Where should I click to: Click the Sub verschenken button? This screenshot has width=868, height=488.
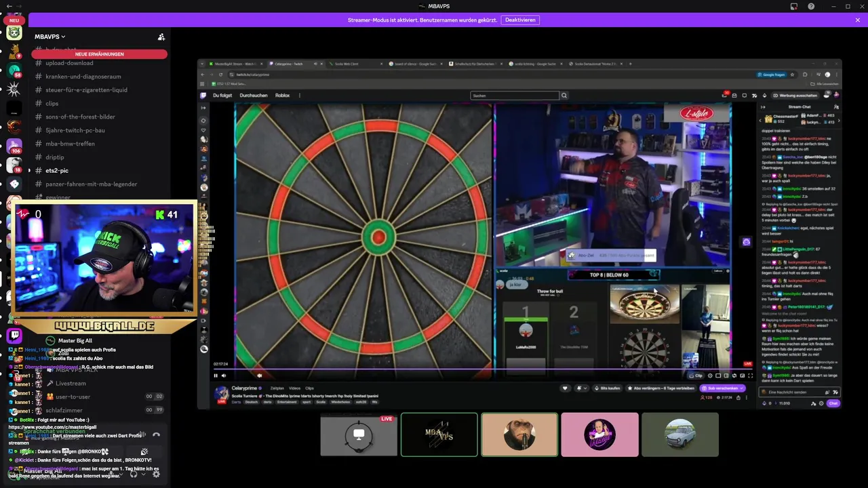(723, 388)
